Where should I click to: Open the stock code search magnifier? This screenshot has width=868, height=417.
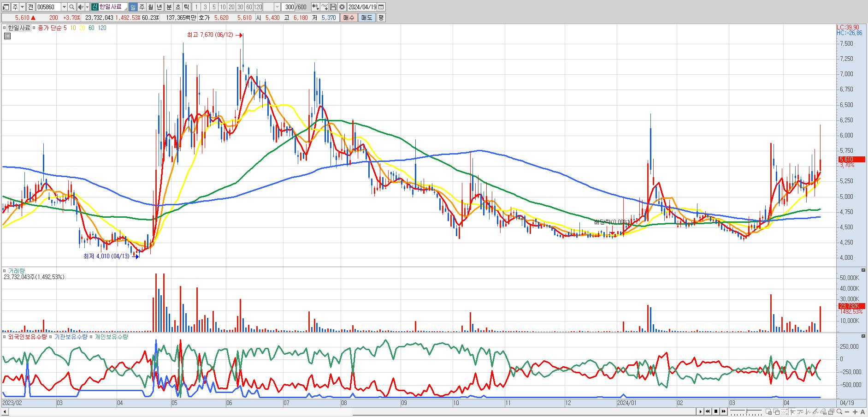[71, 7]
